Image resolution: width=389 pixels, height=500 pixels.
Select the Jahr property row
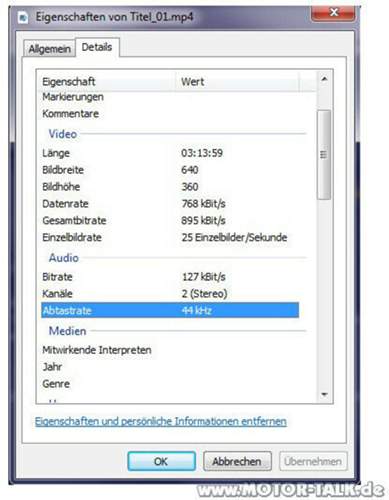coord(170,367)
